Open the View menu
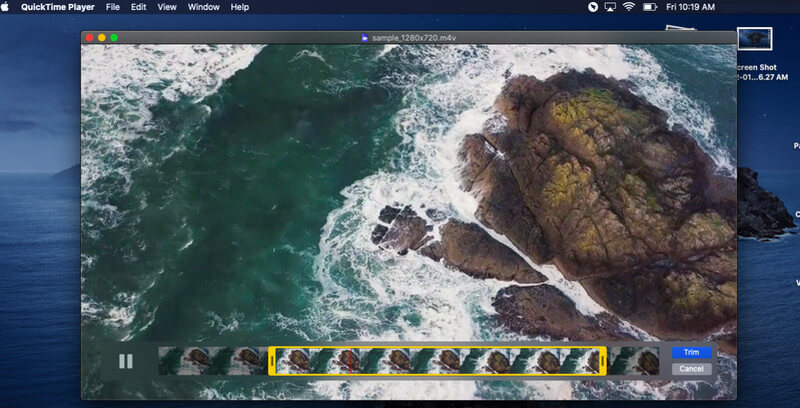Viewport: 800px width, 408px height. (167, 7)
